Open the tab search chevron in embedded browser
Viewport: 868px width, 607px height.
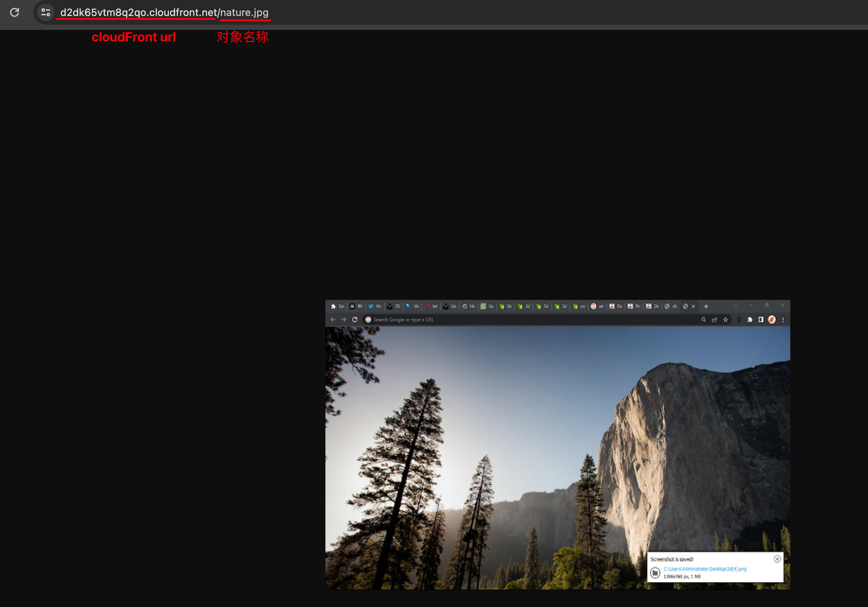(x=735, y=305)
